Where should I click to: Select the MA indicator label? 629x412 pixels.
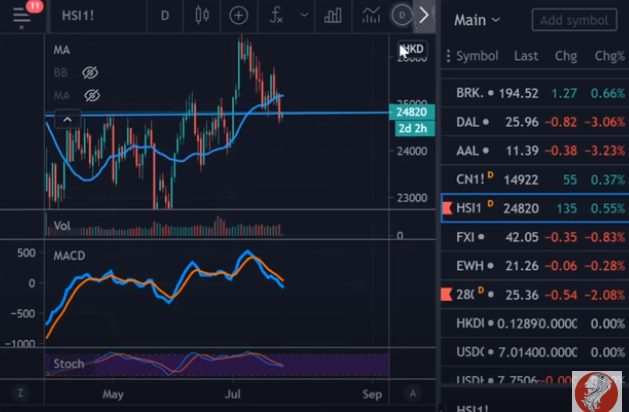coord(62,50)
